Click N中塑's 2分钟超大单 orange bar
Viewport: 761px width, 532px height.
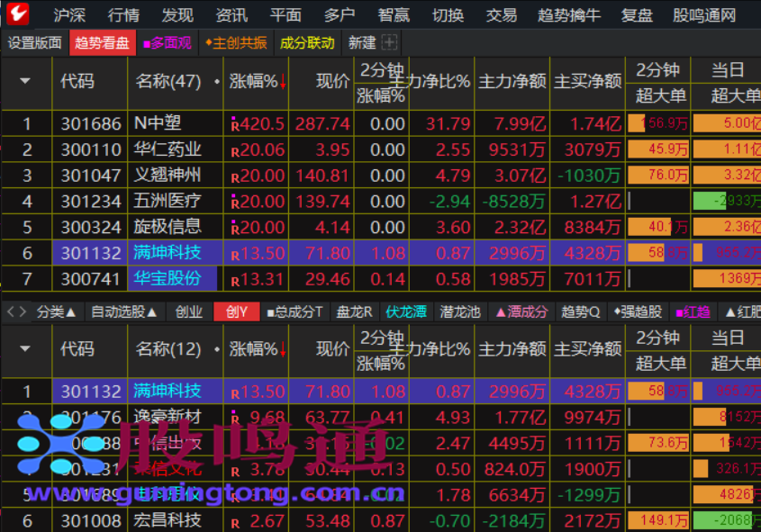coord(637,123)
